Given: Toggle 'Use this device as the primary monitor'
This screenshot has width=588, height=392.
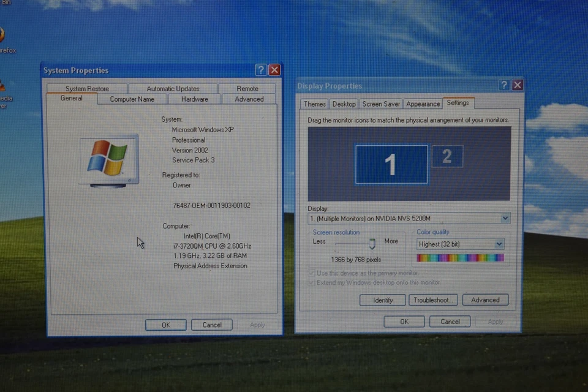Looking at the screenshot, I should 312,273.
